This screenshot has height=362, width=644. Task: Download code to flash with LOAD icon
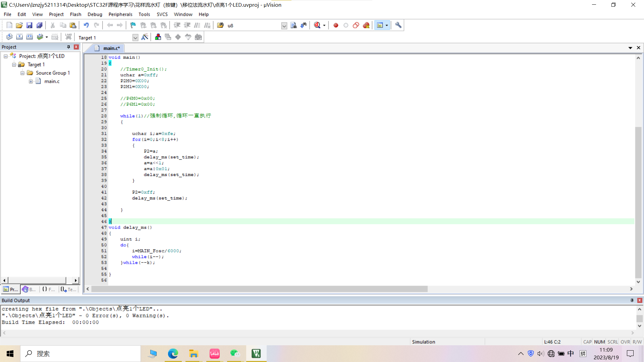[68, 37]
